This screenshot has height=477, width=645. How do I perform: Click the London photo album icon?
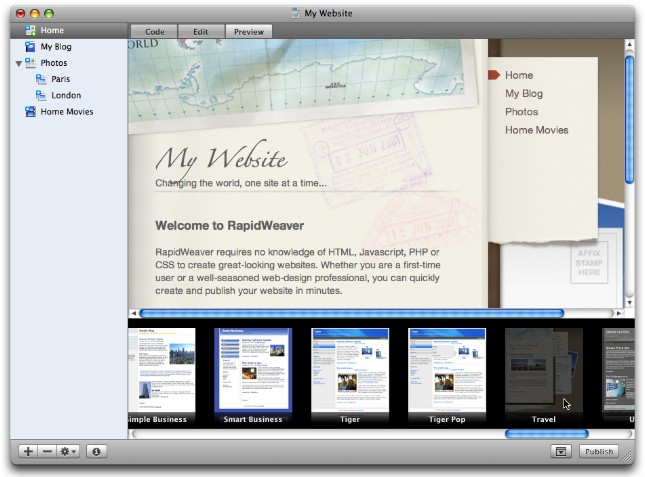point(41,95)
